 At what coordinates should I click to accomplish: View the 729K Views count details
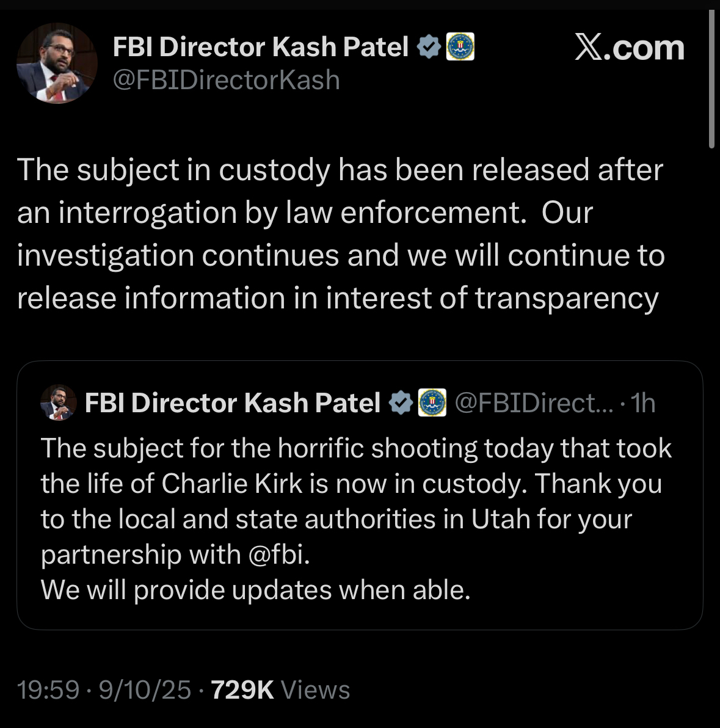coord(280,690)
